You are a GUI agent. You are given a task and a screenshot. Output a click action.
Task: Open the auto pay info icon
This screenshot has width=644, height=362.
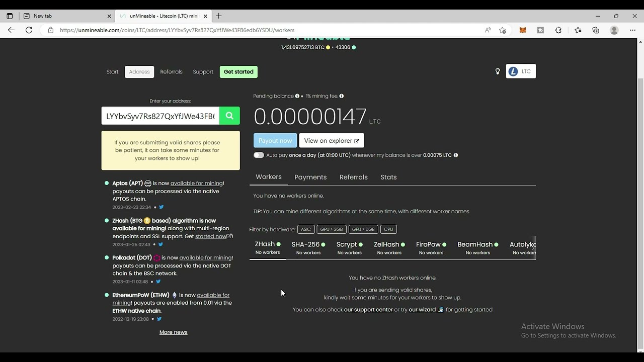(456, 155)
